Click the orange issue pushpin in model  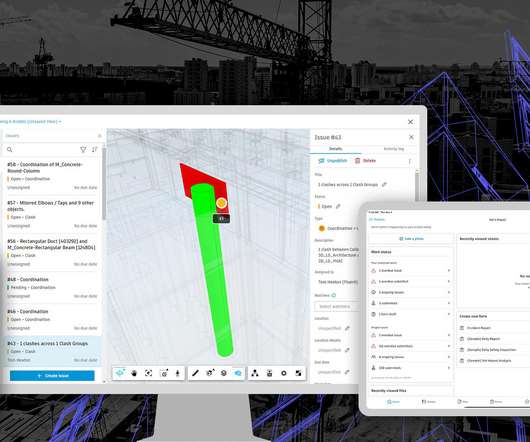coord(221,203)
